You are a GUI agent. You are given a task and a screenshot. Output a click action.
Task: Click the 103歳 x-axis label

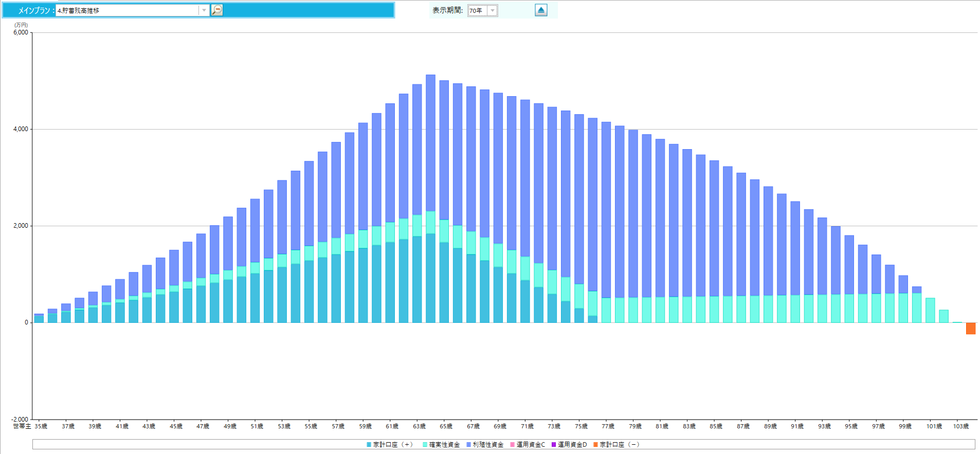960,426
